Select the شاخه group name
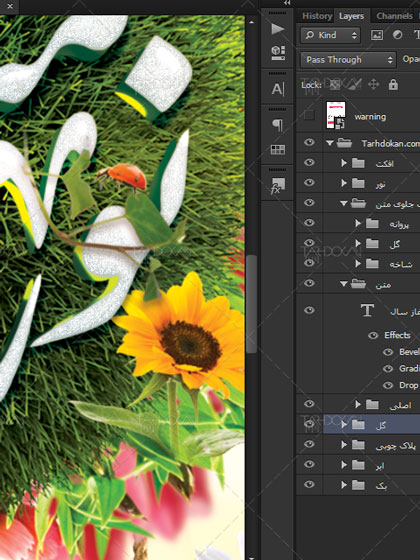This screenshot has width=420, height=560. [400, 264]
